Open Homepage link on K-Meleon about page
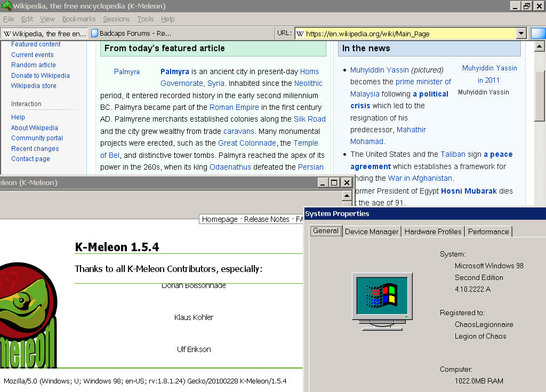 pyautogui.click(x=220, y=219)
